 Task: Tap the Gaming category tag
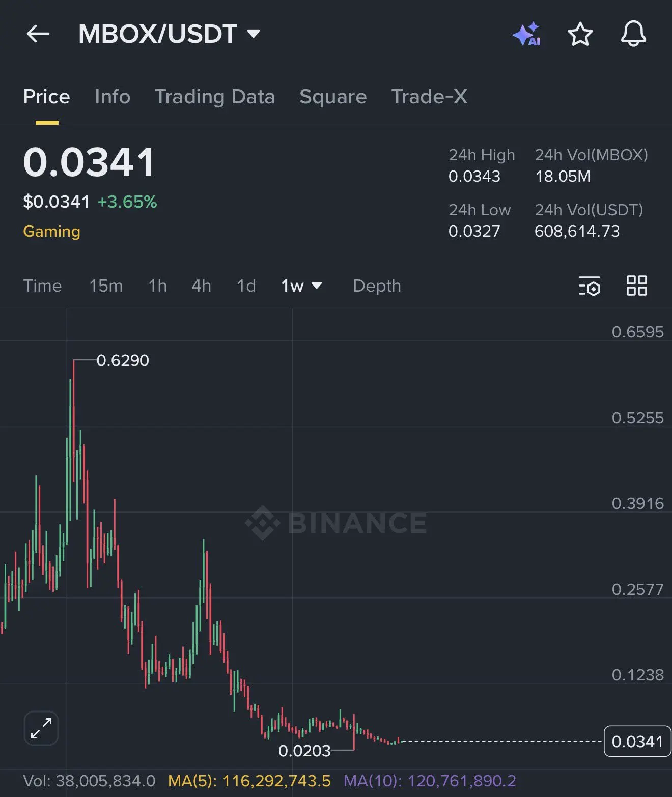pyautogui.click(x=52, y=232)
